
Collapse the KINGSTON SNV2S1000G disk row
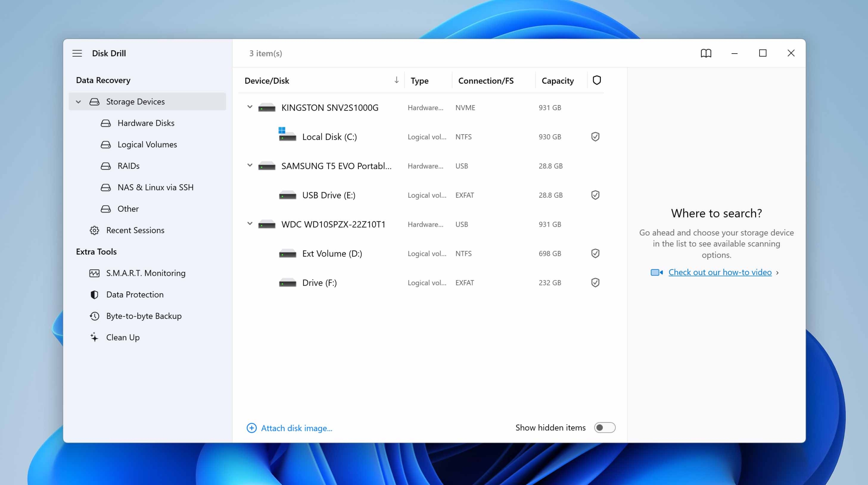250,107
